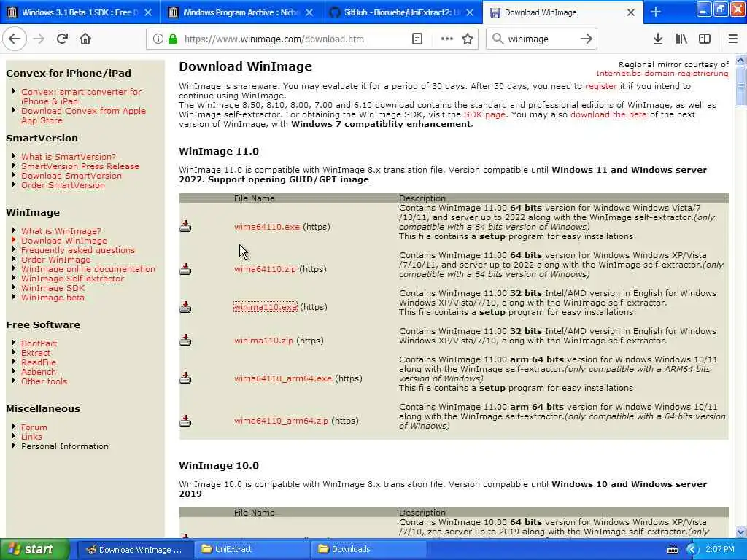
Task: Switch to Downloads folder taskbar window
Action: [369, 550]
